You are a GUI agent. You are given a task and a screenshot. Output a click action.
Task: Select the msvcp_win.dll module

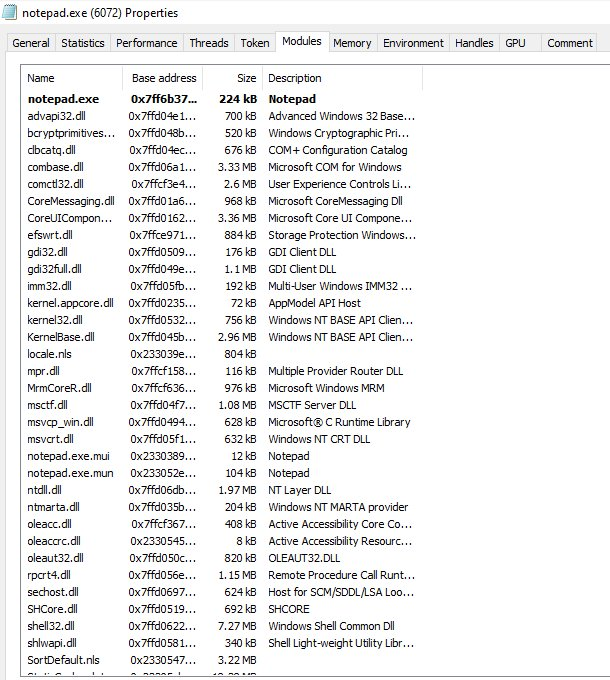[x=222, y=422]
